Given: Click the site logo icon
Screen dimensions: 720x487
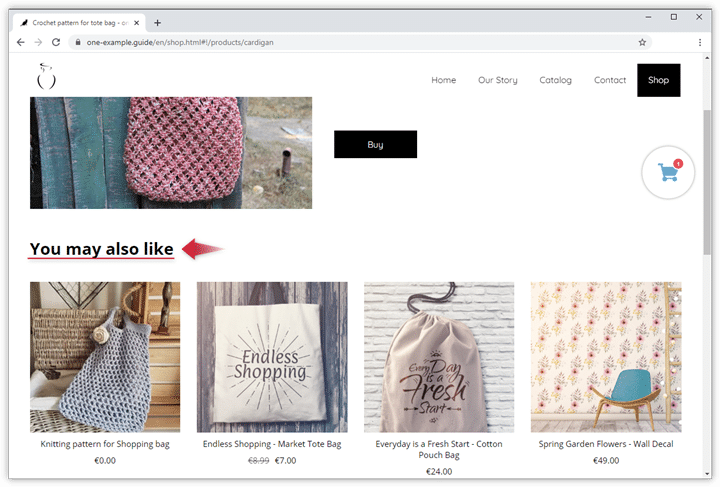Looking at the screenshot, I should click(x=45, y=76).
